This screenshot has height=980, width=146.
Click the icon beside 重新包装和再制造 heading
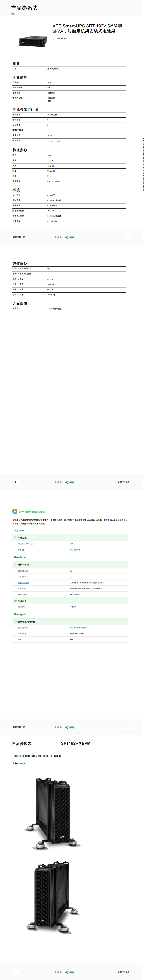[16, 622]
